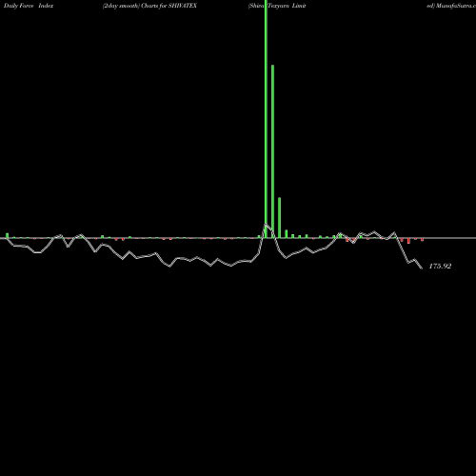
Task: Click the 'Daily Force Index' title text
Action: tap(29, 6)
